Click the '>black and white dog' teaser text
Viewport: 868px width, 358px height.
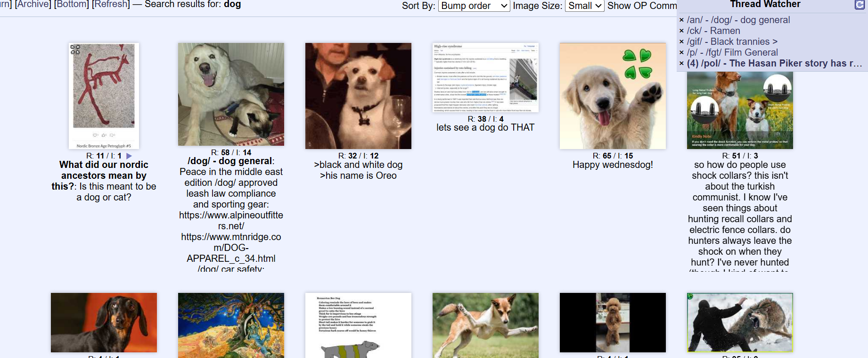point(358,165)
